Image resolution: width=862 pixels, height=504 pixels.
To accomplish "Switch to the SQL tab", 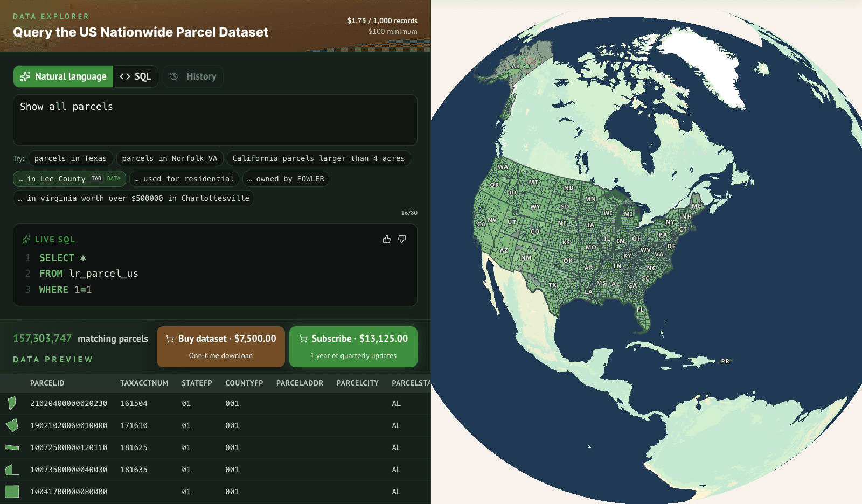I will click(135, 76).
